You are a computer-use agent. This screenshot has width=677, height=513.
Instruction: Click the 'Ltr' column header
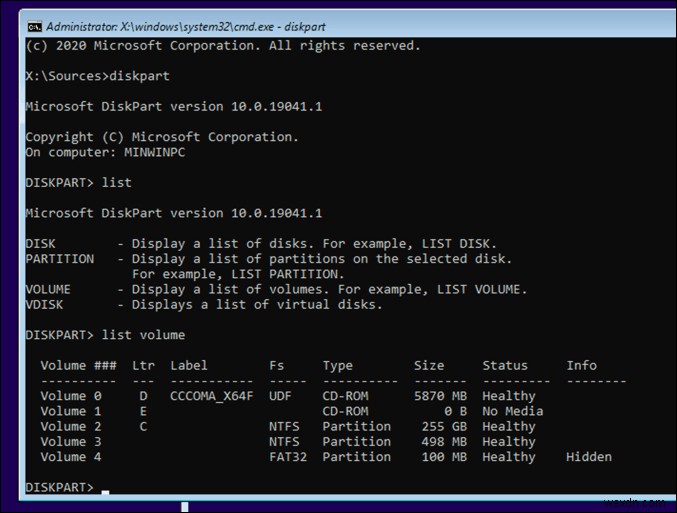tap(143, 365)
